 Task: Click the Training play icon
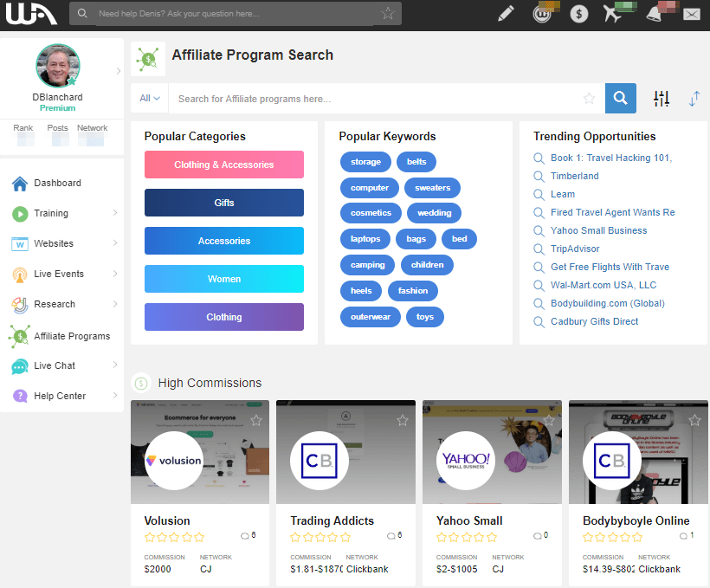coord(20,214)
